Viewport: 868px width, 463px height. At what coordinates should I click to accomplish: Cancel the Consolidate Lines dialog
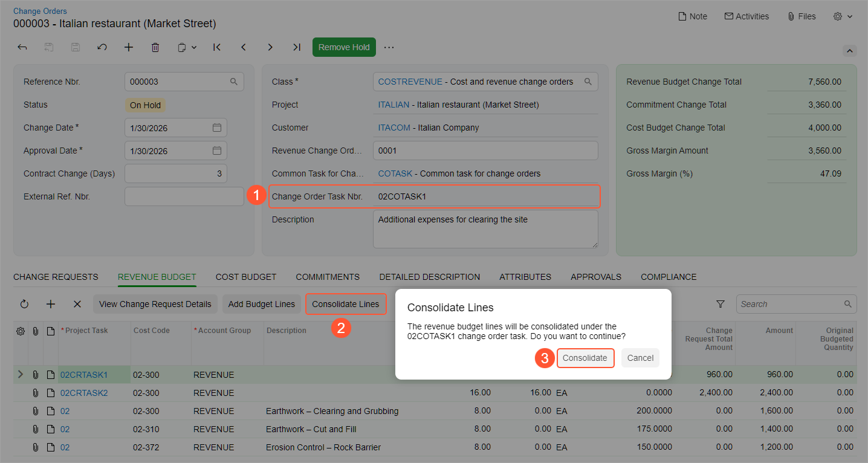coord(640,358)
